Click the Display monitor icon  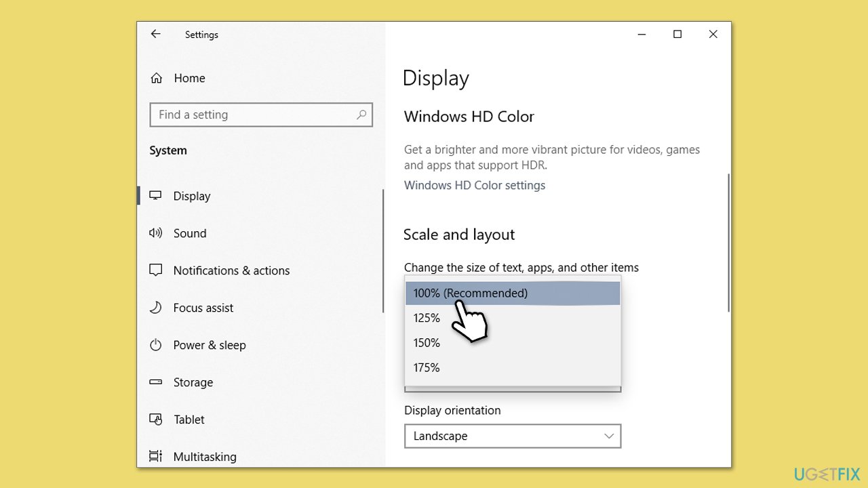156,196
